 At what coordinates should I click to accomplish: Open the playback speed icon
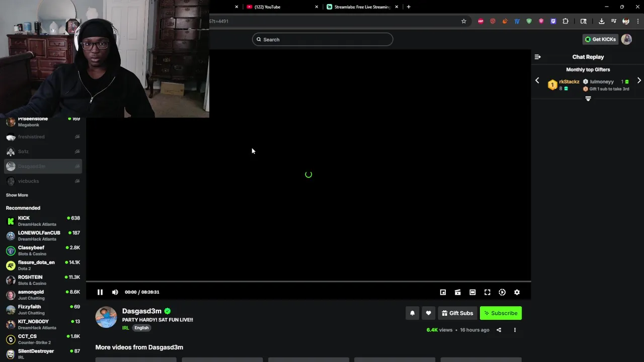coord(502,292)
